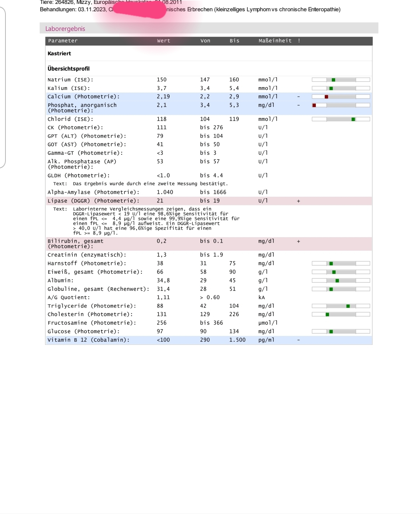Click the Vitamin B 12 value <100

[x=163, y=340]
